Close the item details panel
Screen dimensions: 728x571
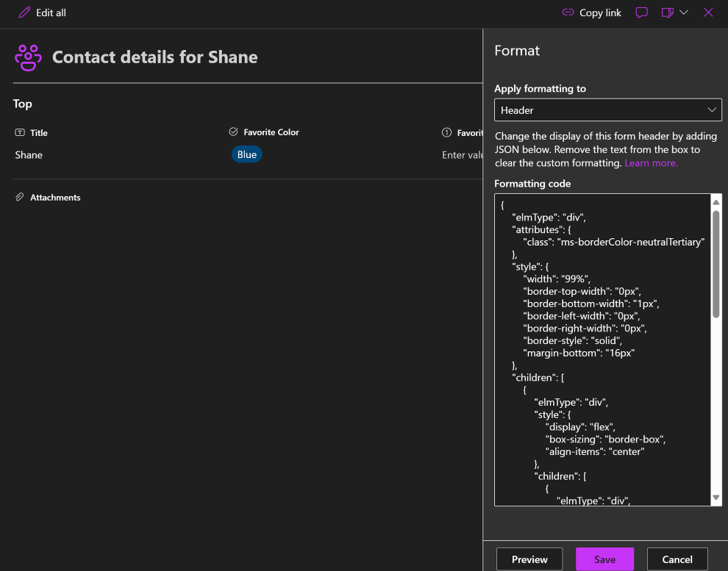point(708,12)
